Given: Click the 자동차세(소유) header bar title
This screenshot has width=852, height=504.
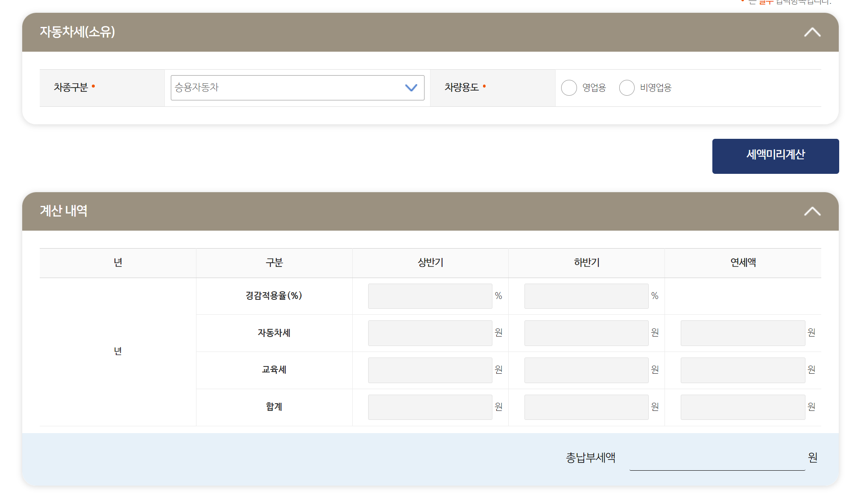Looking at the screenshot, I should 77,32.
